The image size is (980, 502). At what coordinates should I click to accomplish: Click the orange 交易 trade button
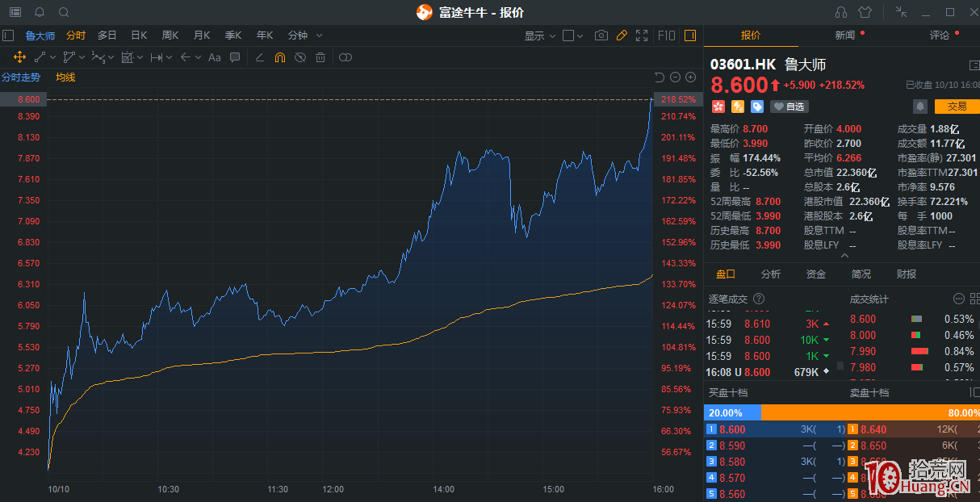pyautogui.click(x=957, y=107)
